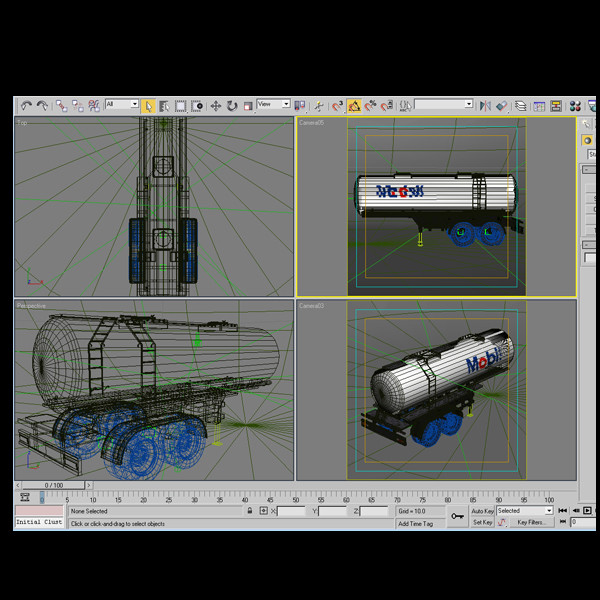Image resolution: width=600 pixels, height=600 pixels.
Task: Click Go to Start playback button
Action: (562, 510)
